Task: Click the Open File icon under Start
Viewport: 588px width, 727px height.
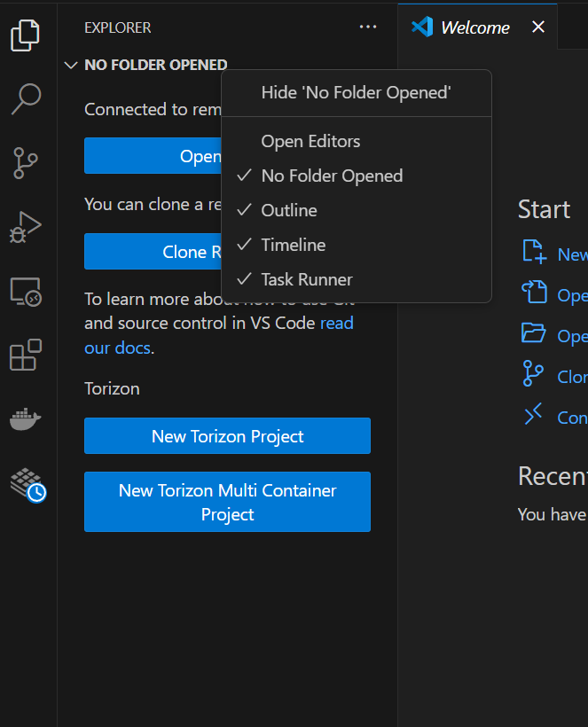Action: click(x=534, y=292)
